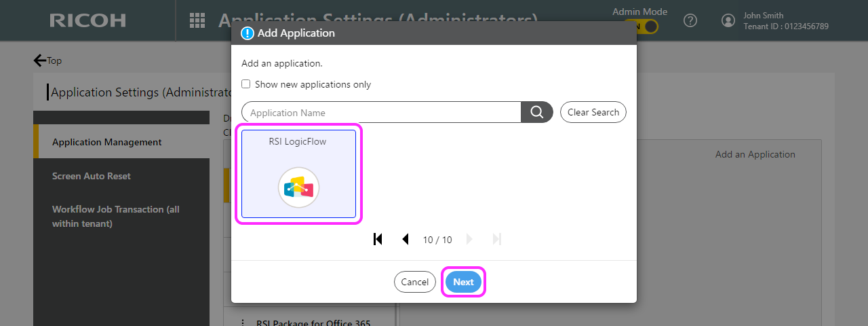Focus the Application Name search field
The width and height of the screenshot is (868, 326).
click(381, 112)
